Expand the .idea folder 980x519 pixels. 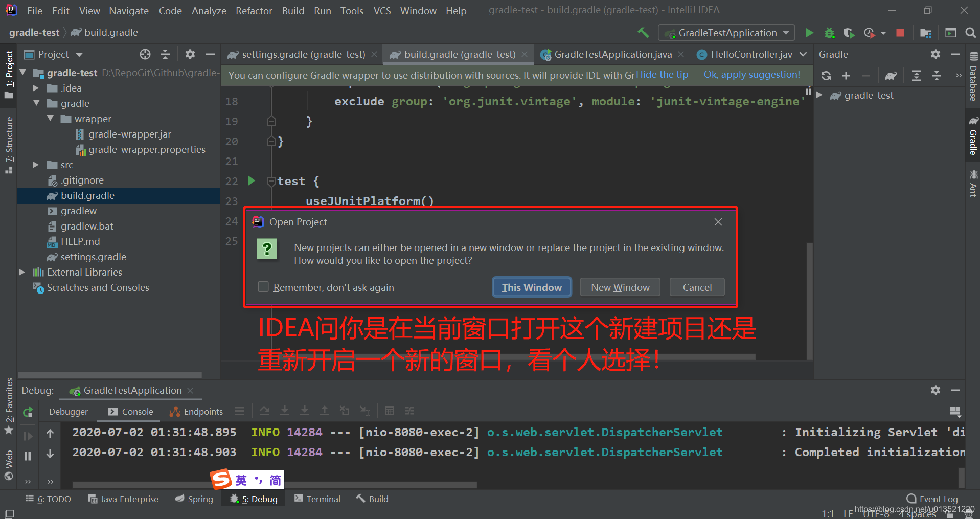(36, 88)
